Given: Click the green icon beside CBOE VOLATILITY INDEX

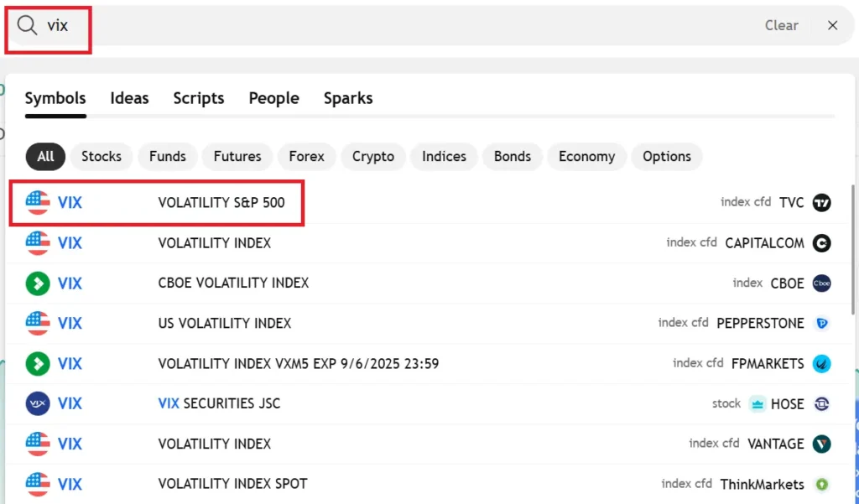Looking at the screenshot, I should [38, 283].
